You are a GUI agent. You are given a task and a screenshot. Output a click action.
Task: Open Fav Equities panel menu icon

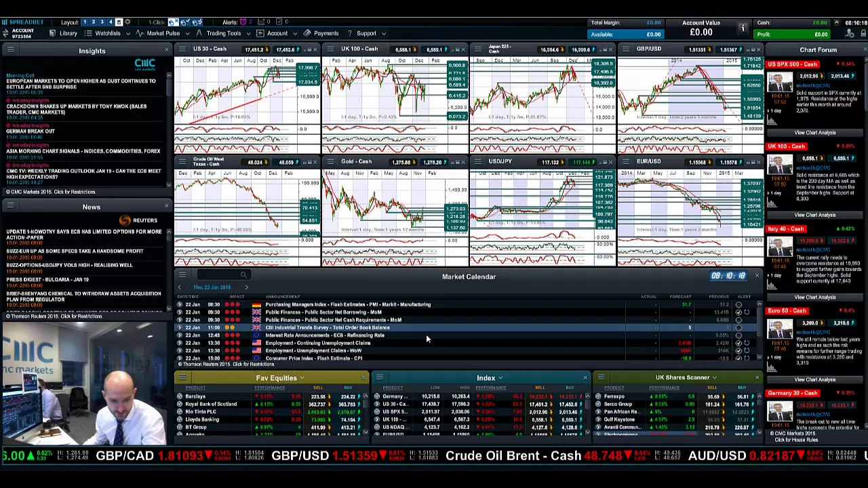click(182, 378)
